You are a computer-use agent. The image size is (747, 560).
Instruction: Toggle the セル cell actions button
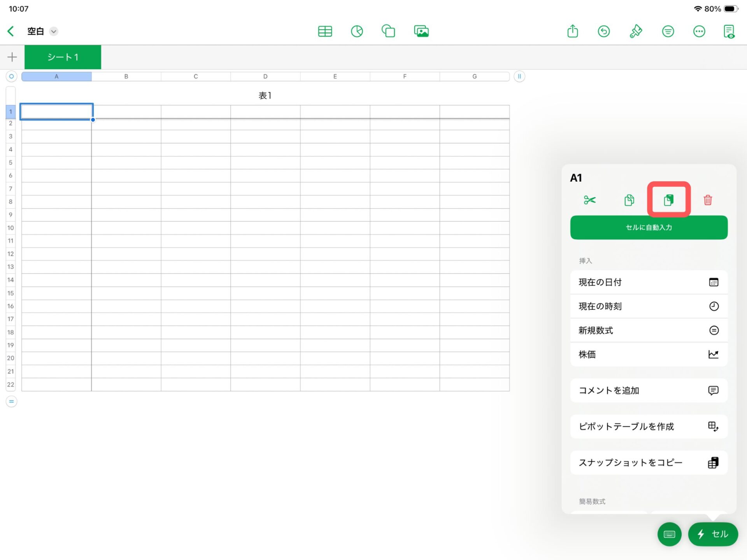tap(713, 534)
